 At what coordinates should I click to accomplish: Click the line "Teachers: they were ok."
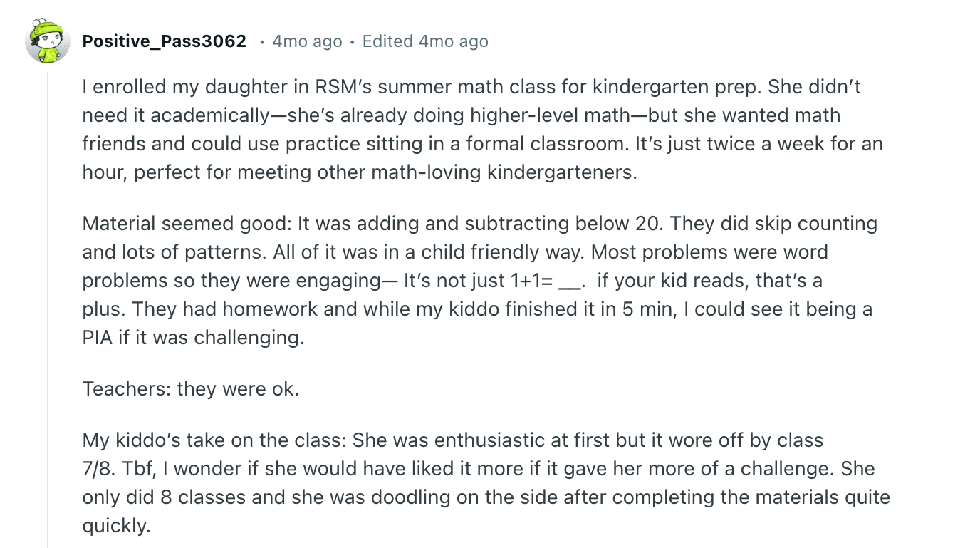pyautogui.click(x=191, y=388)
